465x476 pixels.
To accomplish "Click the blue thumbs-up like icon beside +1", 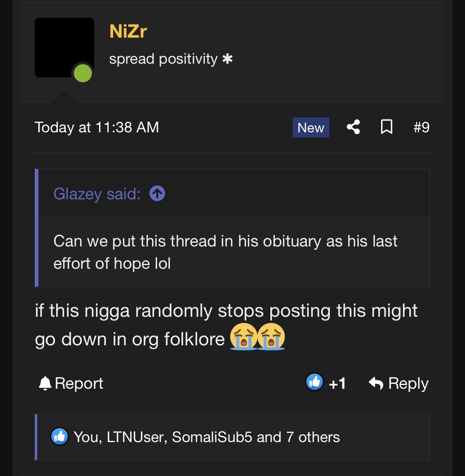I will tap(314, 382).
